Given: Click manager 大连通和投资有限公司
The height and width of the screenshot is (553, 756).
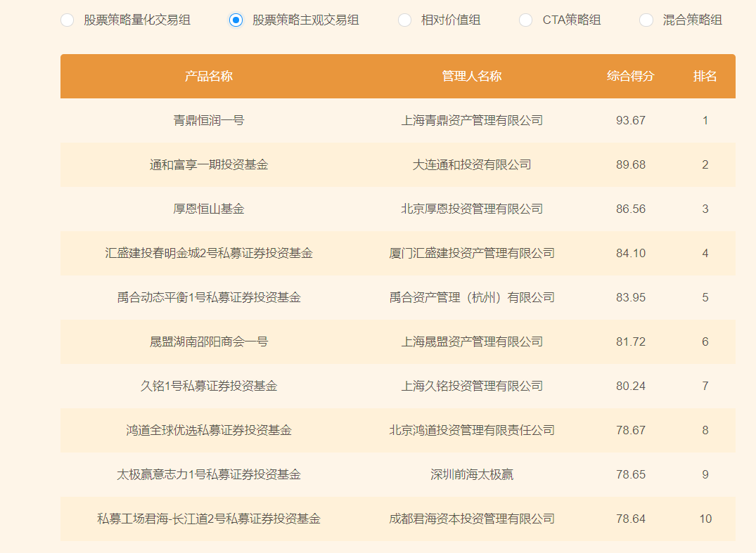Looking at the screenshot, I should point(472,164).
